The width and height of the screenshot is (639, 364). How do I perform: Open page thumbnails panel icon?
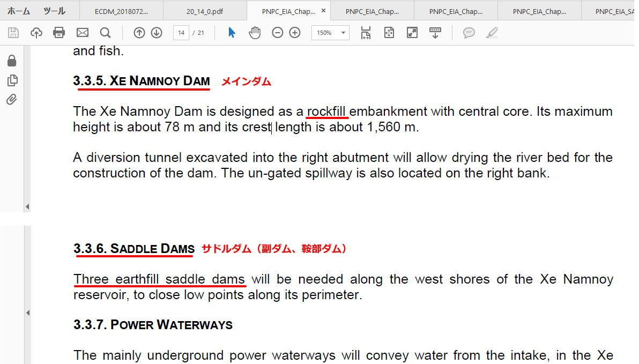coord(12,80)
